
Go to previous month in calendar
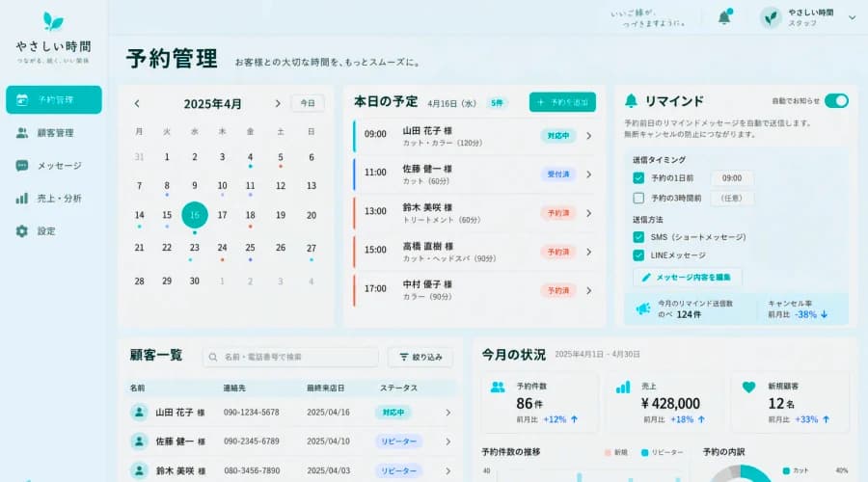(137, 103)
